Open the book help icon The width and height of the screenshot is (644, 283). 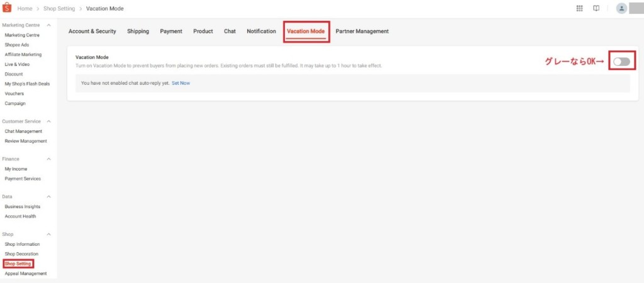[596, 9]
